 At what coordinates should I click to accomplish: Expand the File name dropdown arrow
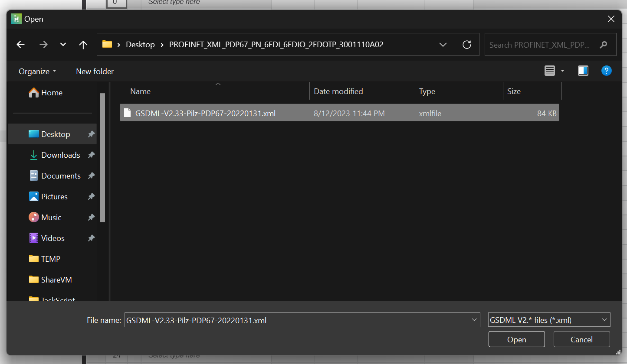tap(474, 320)
